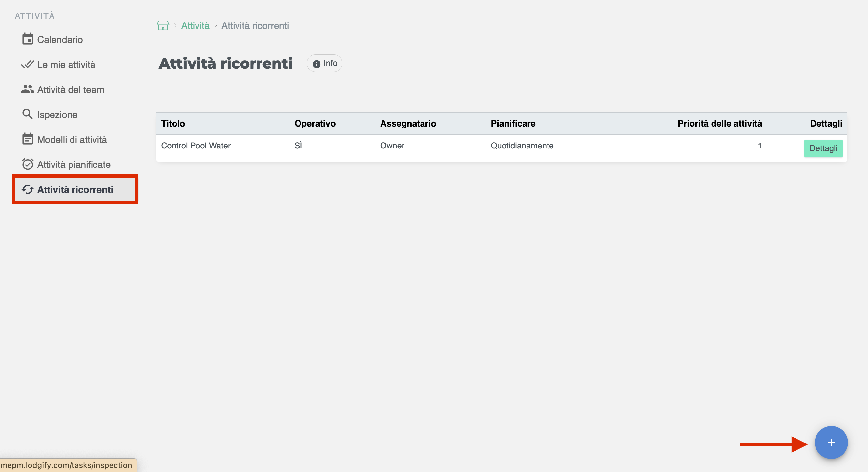Select Attività del team menu item
The height and width of the screenshot is (472, 868).
pyautogui.click(x=71, y=90)
